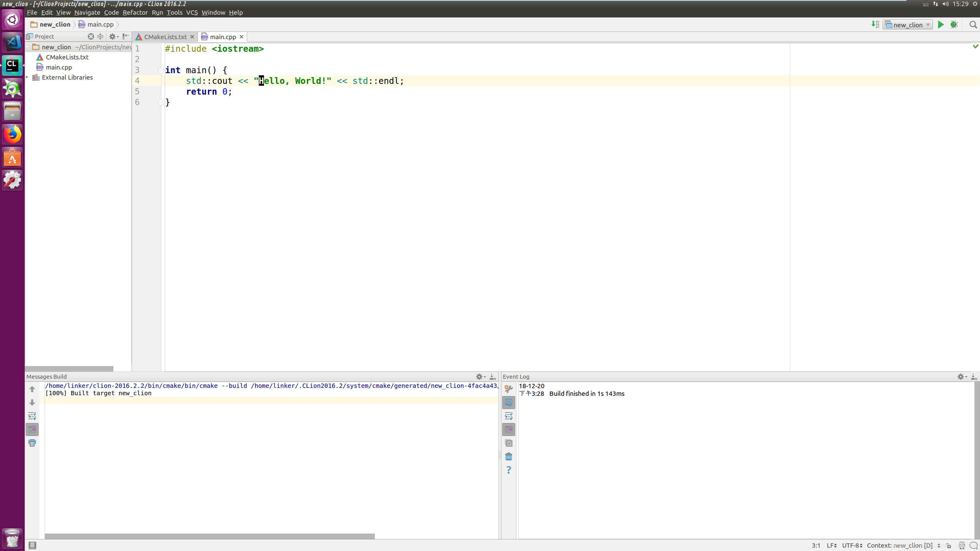This screenshot has width=980, height=551.
Task: Close the main.cpp tab
Action: click(241, 37)
